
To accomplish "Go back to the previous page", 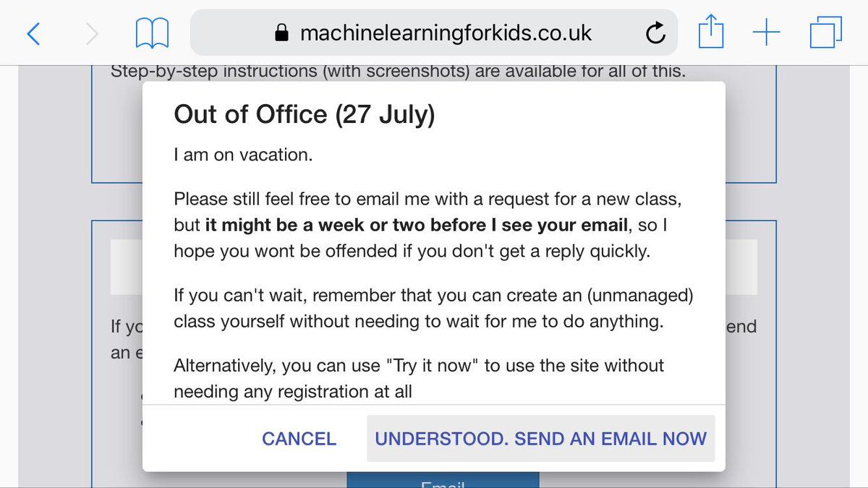I will 33,33.
